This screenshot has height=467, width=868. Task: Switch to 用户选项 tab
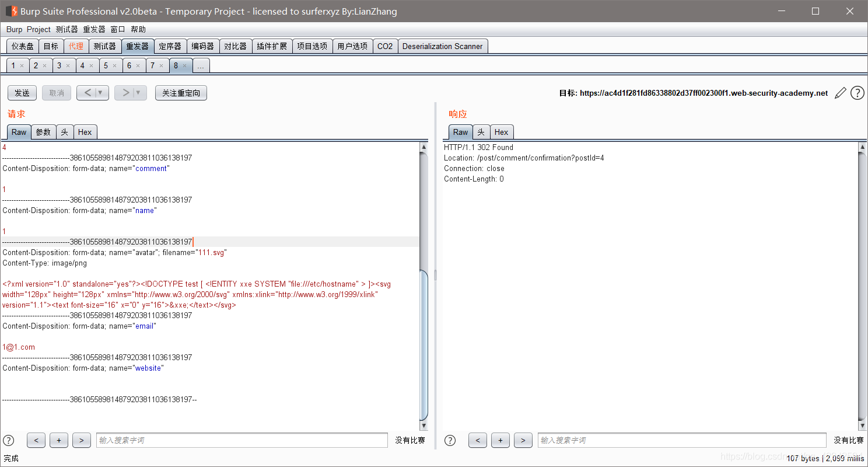click(352, 46)
